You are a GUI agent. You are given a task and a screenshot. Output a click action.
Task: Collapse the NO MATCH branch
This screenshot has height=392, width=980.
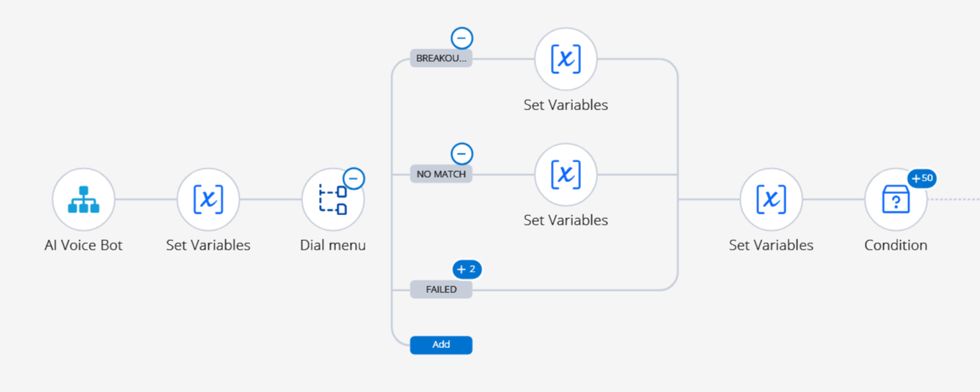[461, 153]
